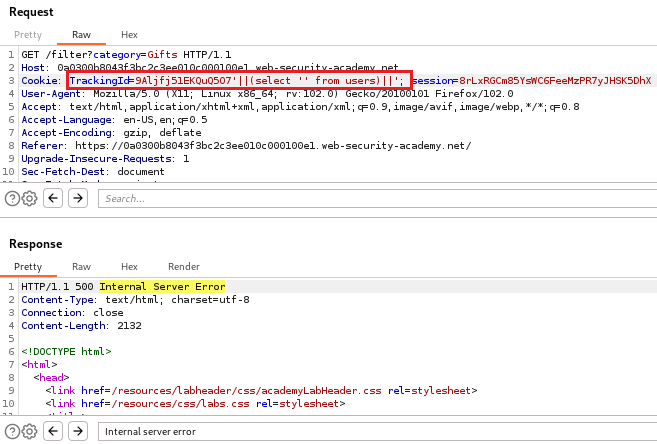Select the Request Raw tab
This screenshot has height=444, width=657.
81,35
